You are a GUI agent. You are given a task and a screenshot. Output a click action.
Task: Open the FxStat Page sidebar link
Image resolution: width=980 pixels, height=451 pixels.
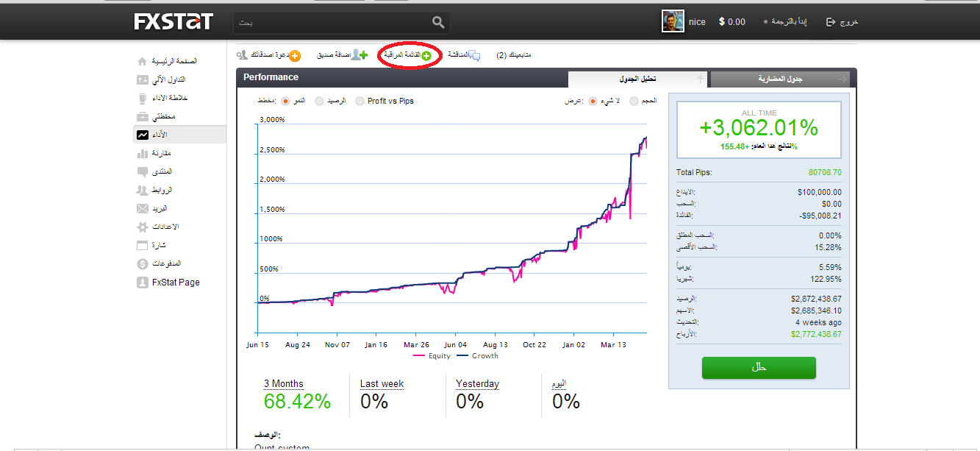(176, 283)
